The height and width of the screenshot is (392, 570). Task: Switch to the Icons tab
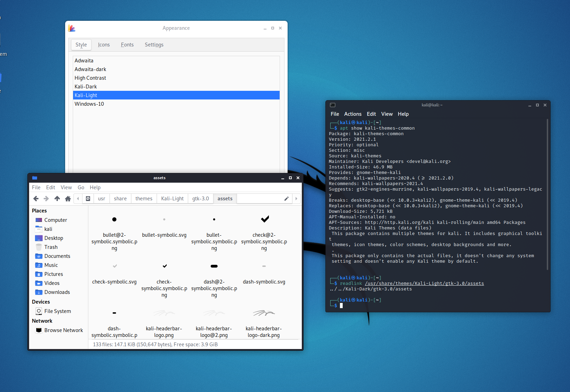(104, 45)
